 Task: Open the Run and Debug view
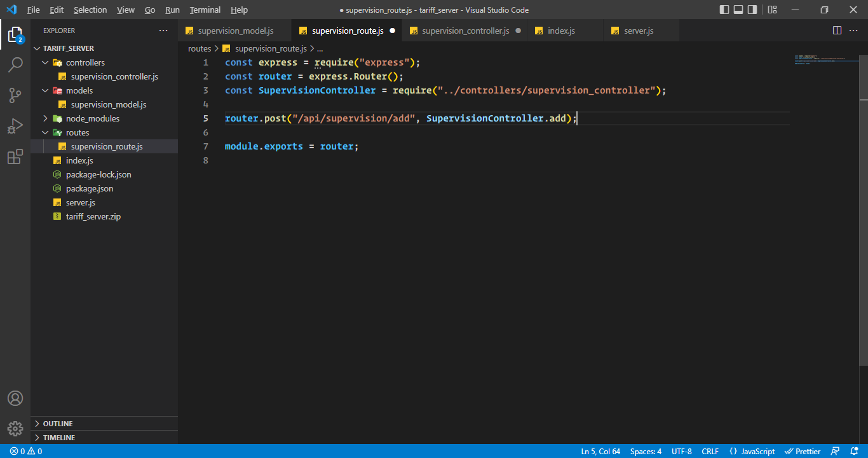pos(15,126)
